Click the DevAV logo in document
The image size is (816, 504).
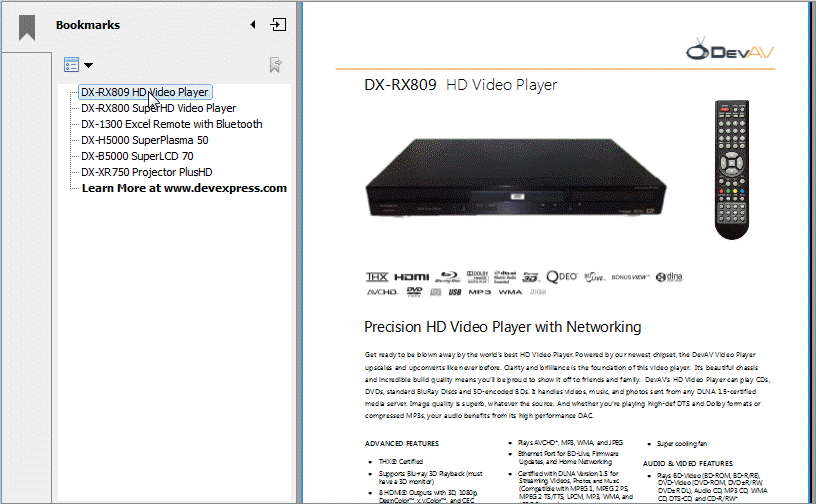pyautogui.click(x=731, y=49)
